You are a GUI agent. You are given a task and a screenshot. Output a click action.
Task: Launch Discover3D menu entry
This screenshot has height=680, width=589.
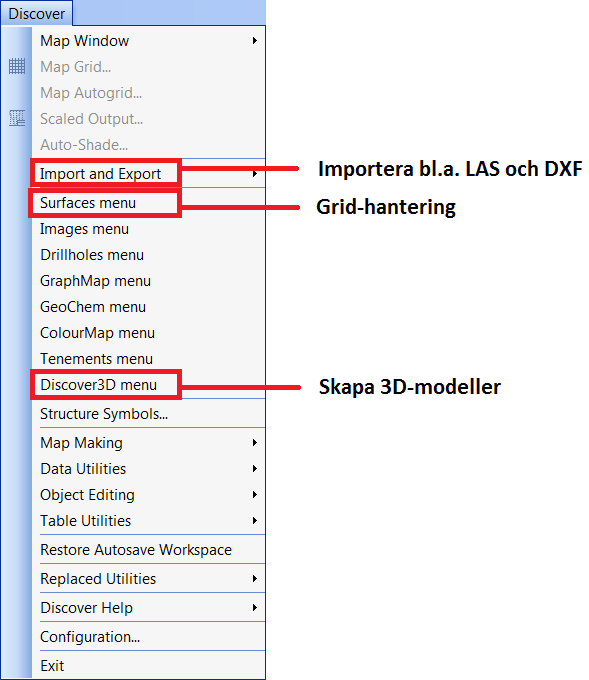pos(148,385)
